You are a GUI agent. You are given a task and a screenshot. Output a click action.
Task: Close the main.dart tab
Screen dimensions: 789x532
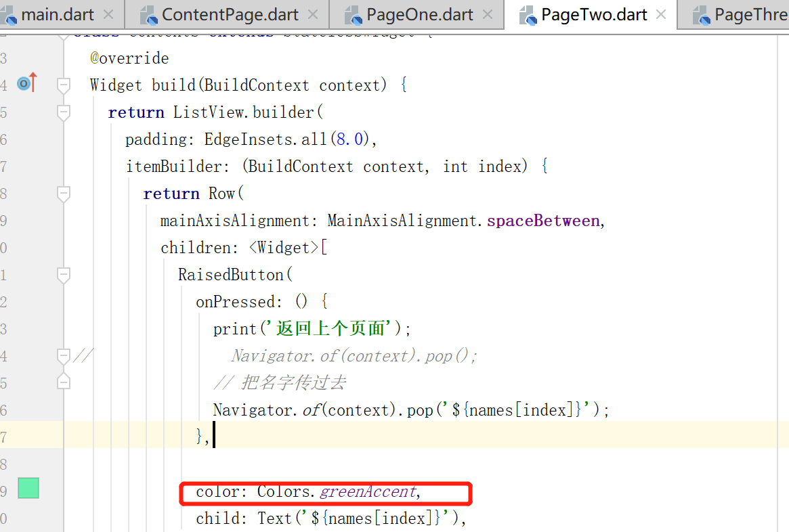coord(108,15)
